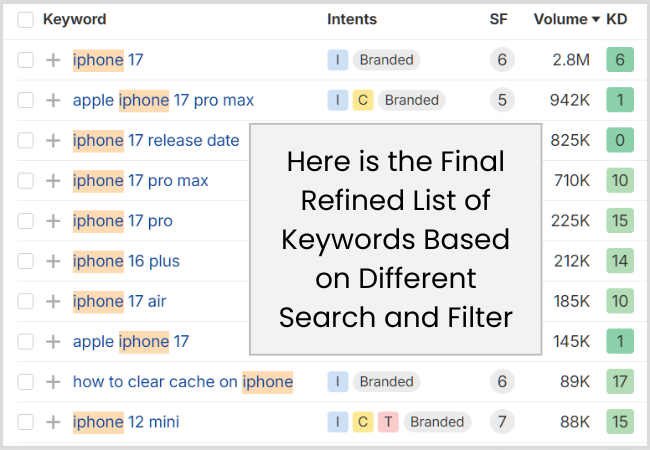The width and height of the screenshot is (650, 450).
Task: Click the T intent badge for iphone 12 mini
Action: point(388,422)
